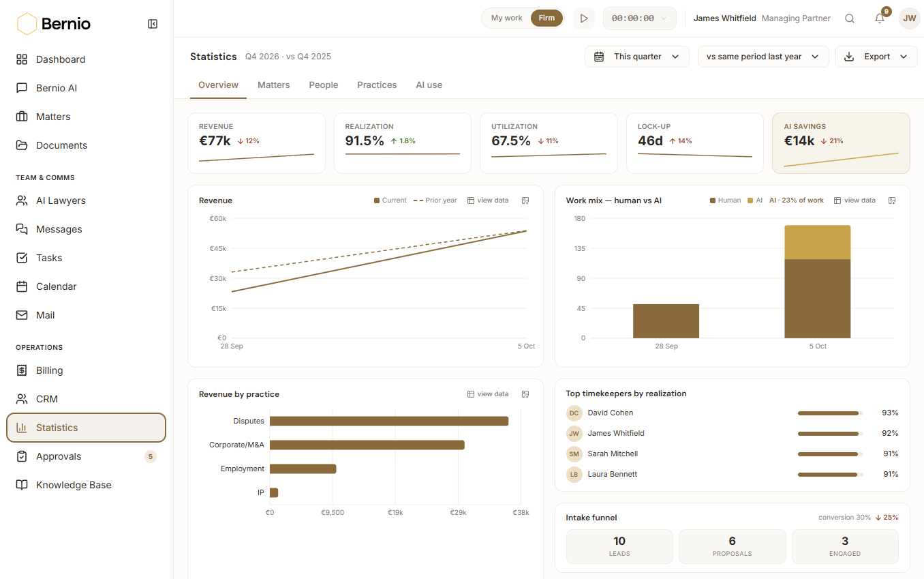Open notifications bell icon
Viewport: 924px width, 579px height.
pyautogui.click(x=880, y=18)
